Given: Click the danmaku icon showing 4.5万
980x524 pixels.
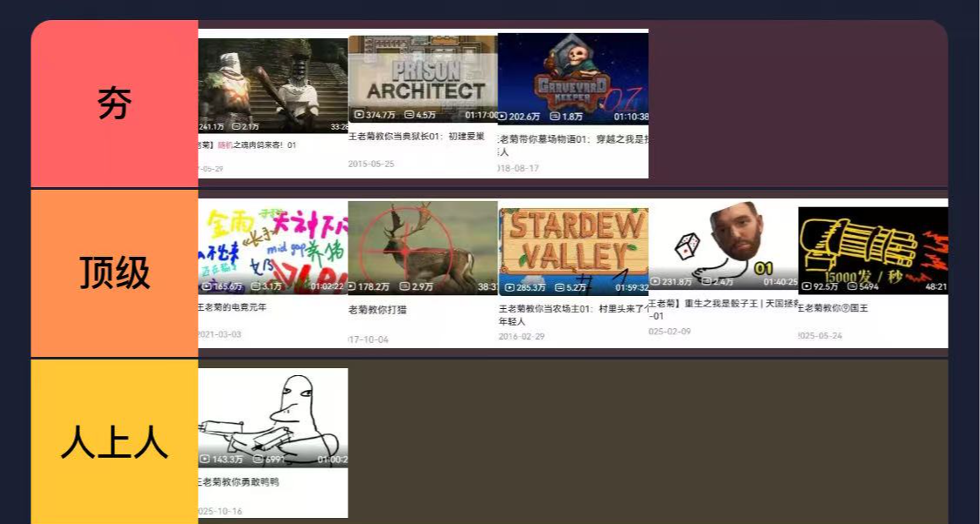Looking at the screenshot, I should [x=408, y=116].
